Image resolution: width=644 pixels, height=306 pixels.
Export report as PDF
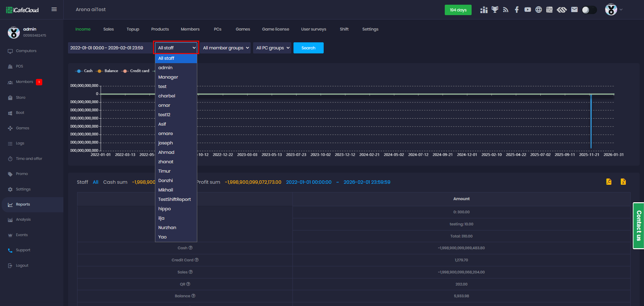click(609, 182)
